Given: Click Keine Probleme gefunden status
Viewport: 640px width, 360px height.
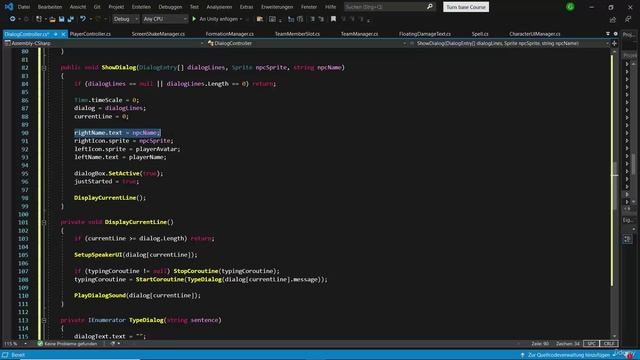Looking at the screenshot, I should (70, 344).
